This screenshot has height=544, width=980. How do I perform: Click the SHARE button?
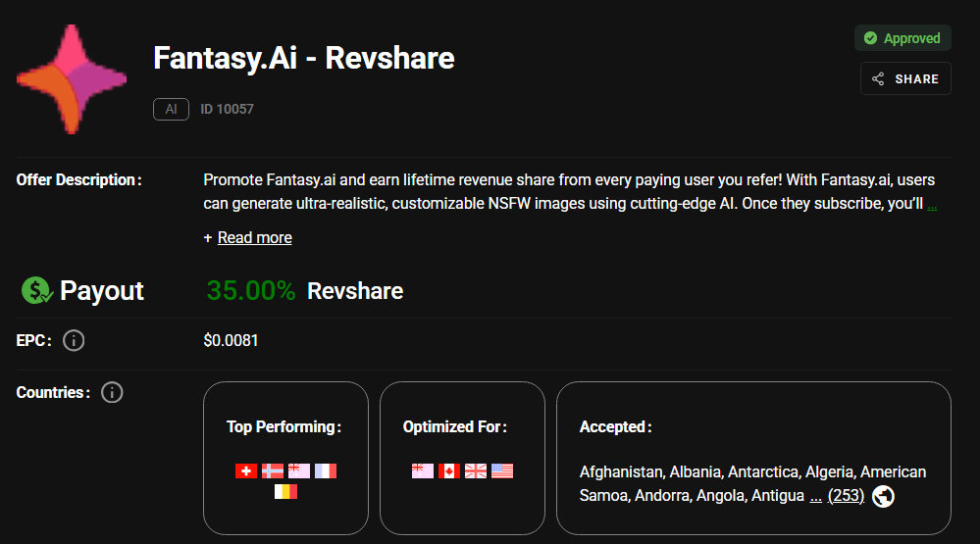click(x=905, y=78)
